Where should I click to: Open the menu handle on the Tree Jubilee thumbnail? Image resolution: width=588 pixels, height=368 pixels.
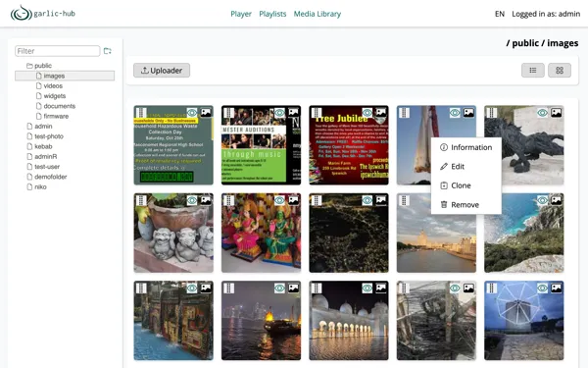point(317,113)
